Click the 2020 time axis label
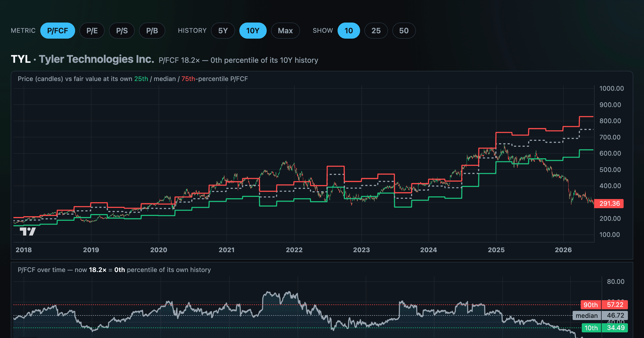This screenshot has height=338, width=644. [x=159, y=250]
